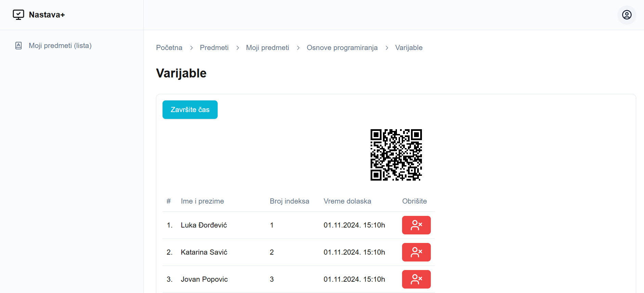Remove Katarina Savić using the red button
Screen dimensions: 644x293
416,252
